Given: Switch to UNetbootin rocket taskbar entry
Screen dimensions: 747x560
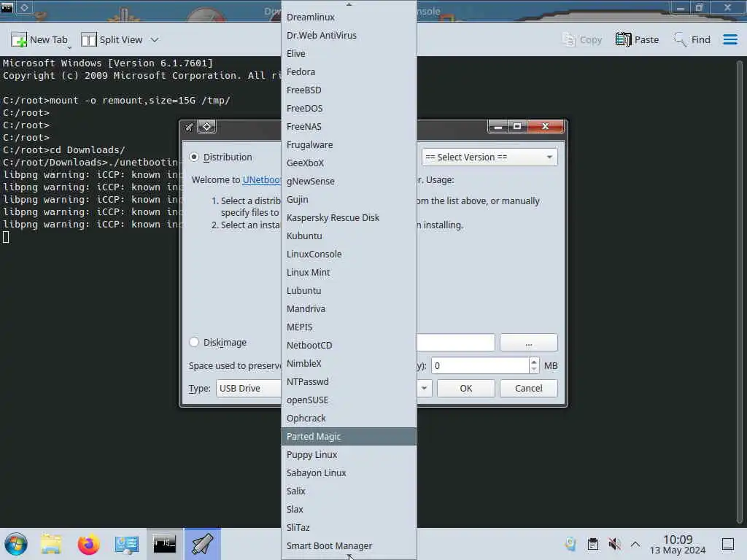Looking at the screenshot, I should tap(203, 544).
